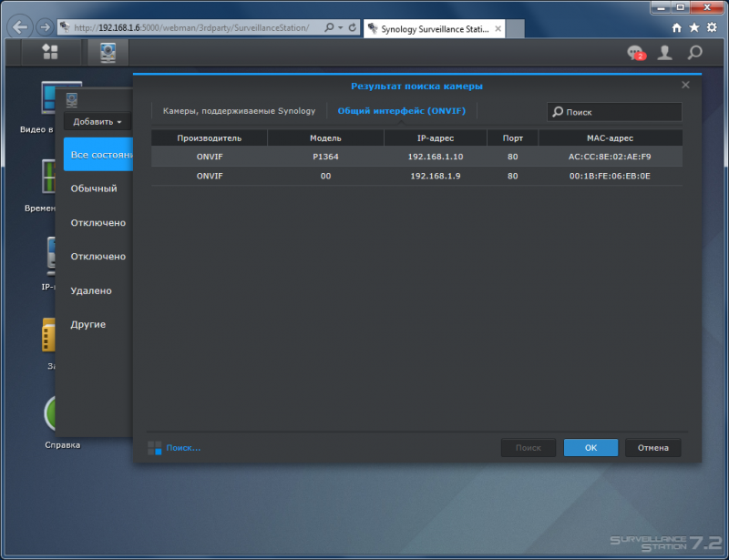
Task: Click the camera list taskbar icon
Action: [x=108, y=52]
